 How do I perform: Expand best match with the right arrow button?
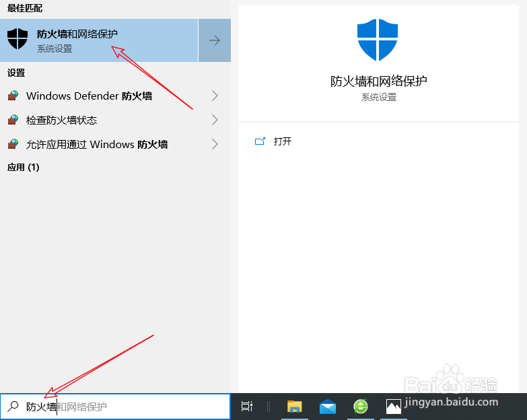tap(215, 40)
